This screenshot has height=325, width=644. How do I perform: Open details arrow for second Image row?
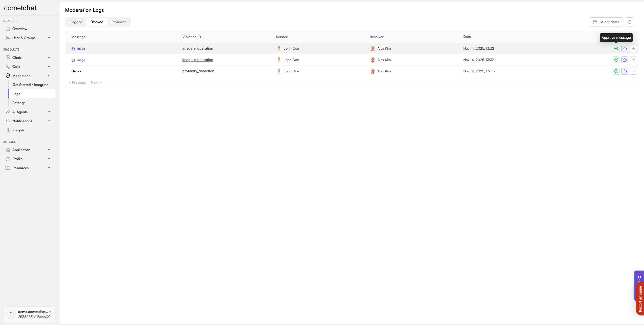[x=633, y=60]
